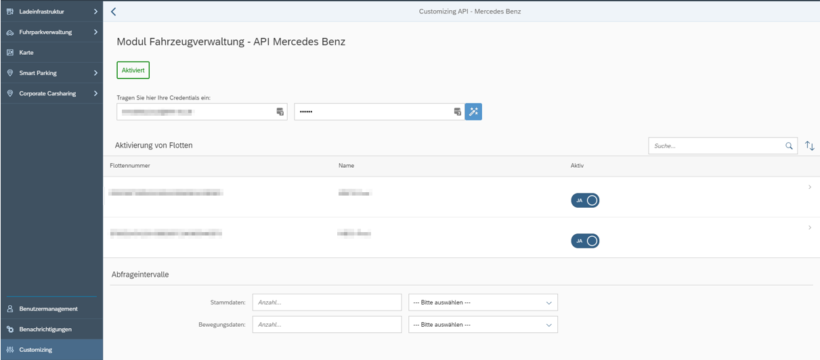This screenshot has height=360, width=820.
Task: Click the Ladeinfrastruktur sidebar icon
Action: (9, 11)
